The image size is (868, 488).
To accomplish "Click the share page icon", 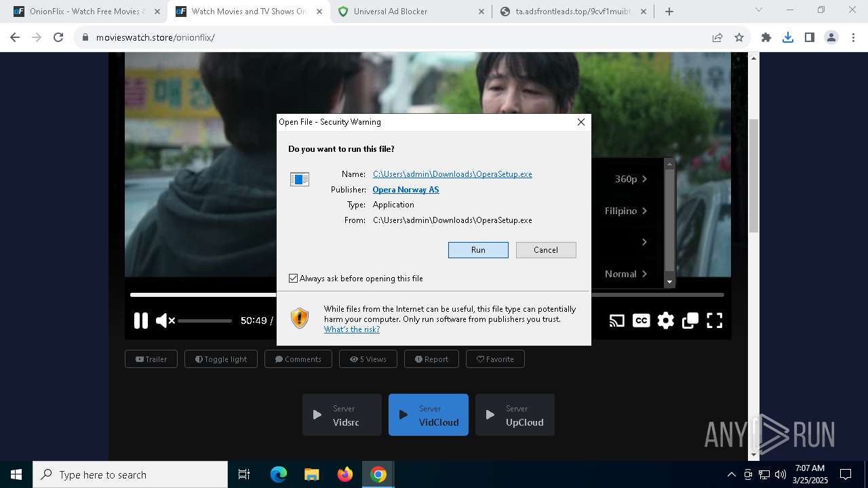I will pyautogui.click(x=717, y=38).
